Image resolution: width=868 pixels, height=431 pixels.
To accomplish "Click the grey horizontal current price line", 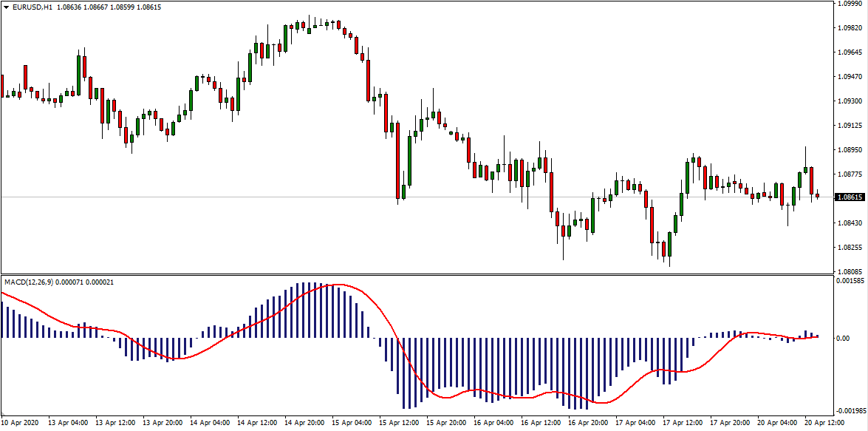I will coord(222,197).
